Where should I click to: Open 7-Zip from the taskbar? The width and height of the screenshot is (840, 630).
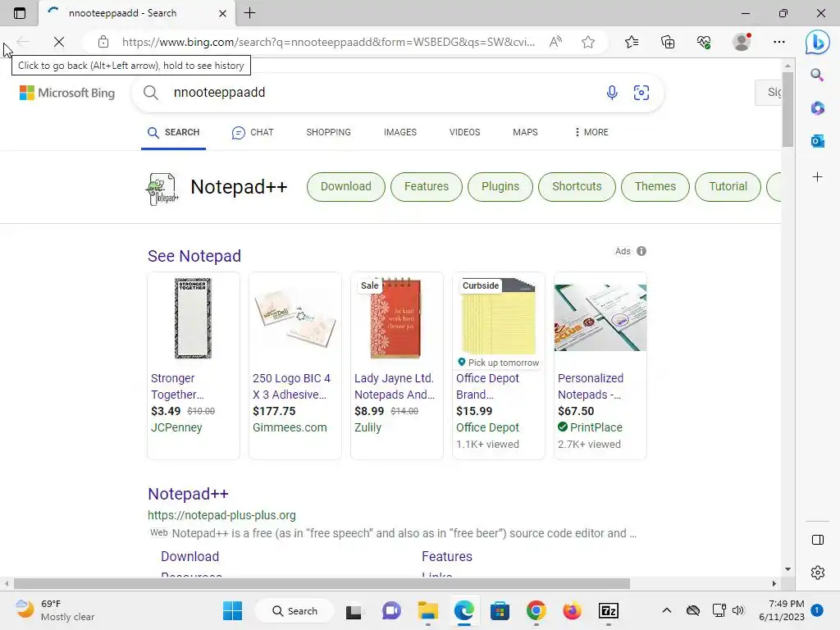click(x=609, y=610)
